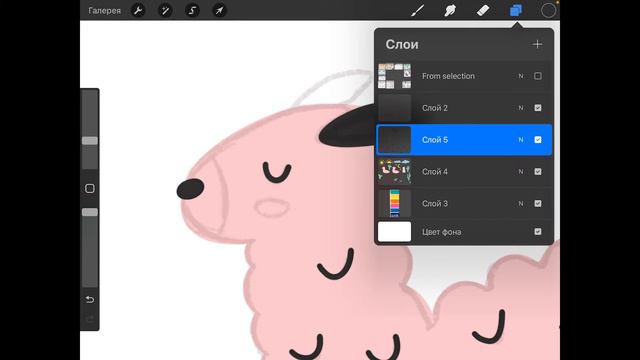
Task: Select the layer named Слой 3
Action: pos(435,203)
